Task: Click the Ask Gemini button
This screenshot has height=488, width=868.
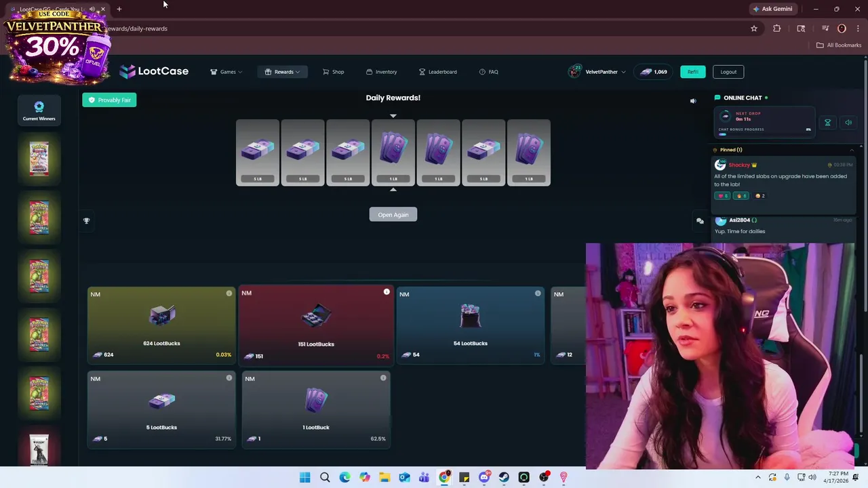Action: point(772,9)
